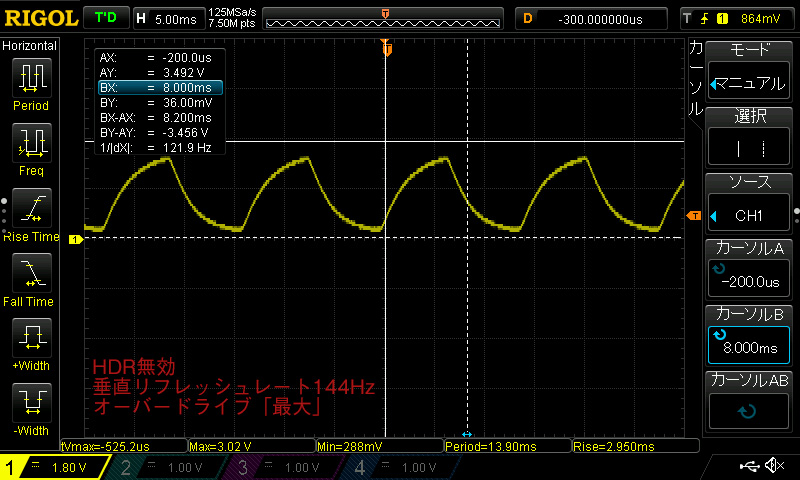
Task: Click the D -300.000000us delay readout
Action: click(591, 19)
